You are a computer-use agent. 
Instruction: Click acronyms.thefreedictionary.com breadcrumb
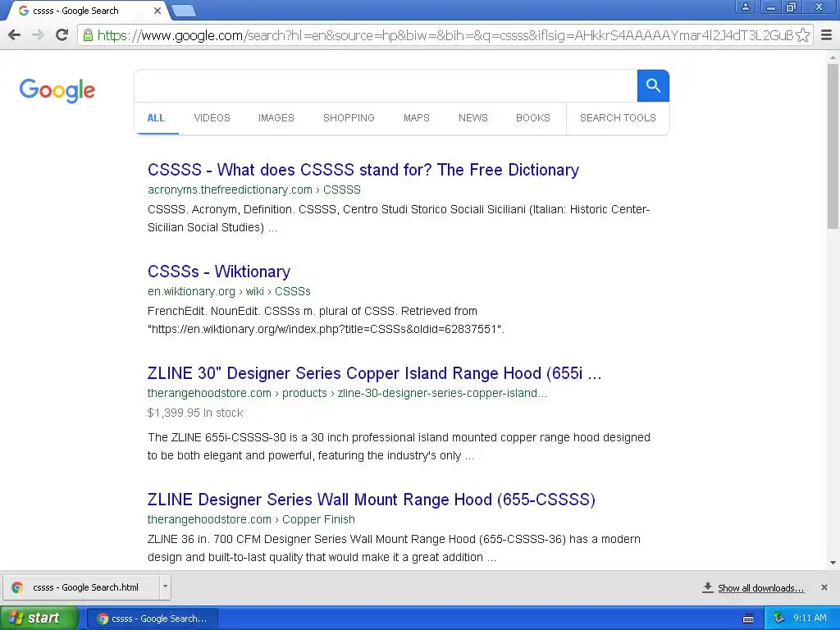click(254, 189)
